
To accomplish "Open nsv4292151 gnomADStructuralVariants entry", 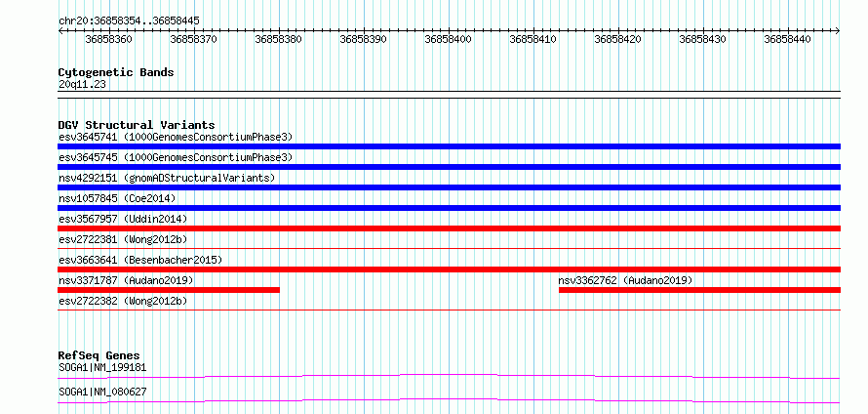I will (167, 178).
